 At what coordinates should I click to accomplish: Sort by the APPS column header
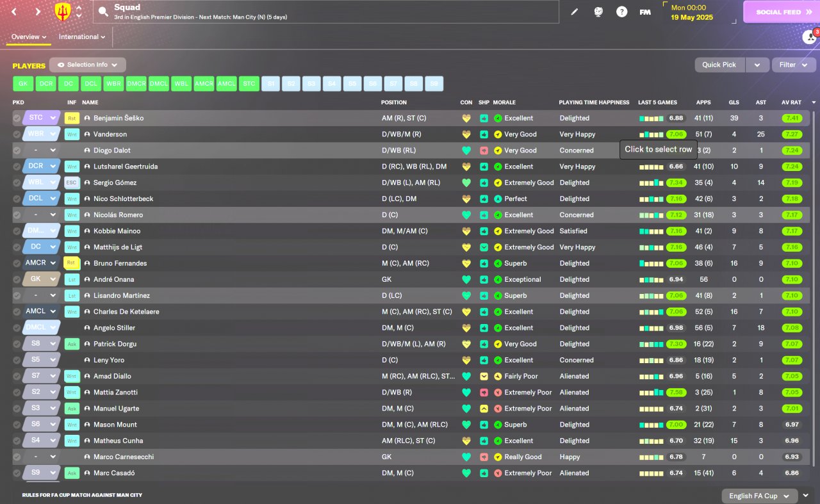(704, 102)
